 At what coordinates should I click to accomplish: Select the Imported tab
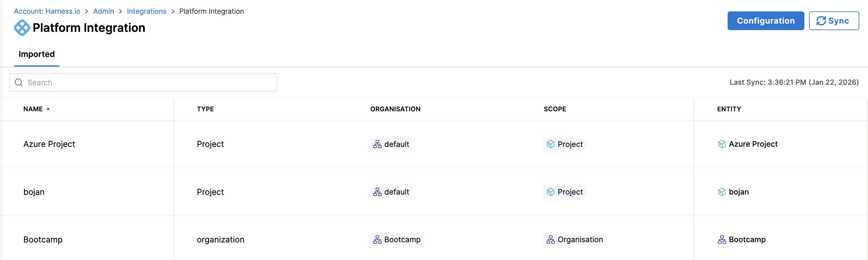pos(36,54)
